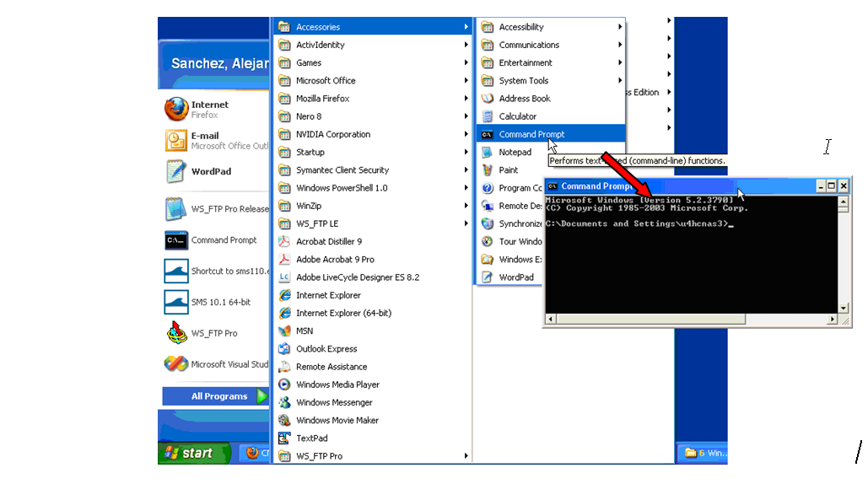Click the Windows start button
Screen dimensions: 868x484
(x=193, y=453)
